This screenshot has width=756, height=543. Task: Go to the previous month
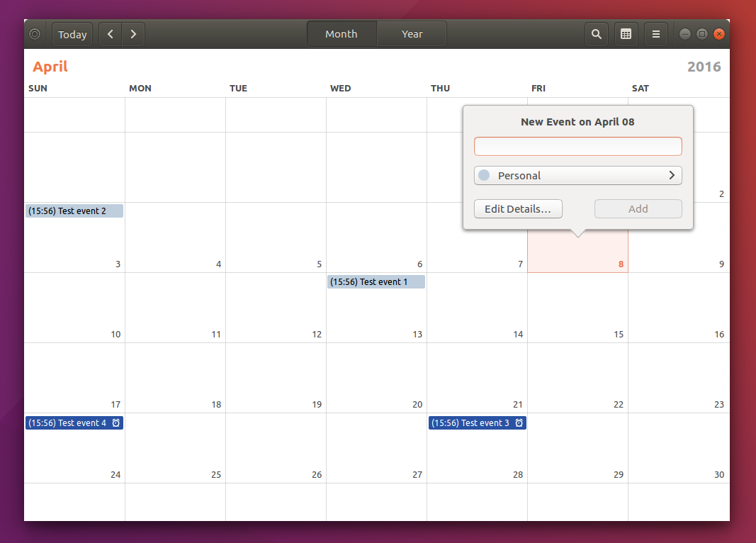(110, 33)
